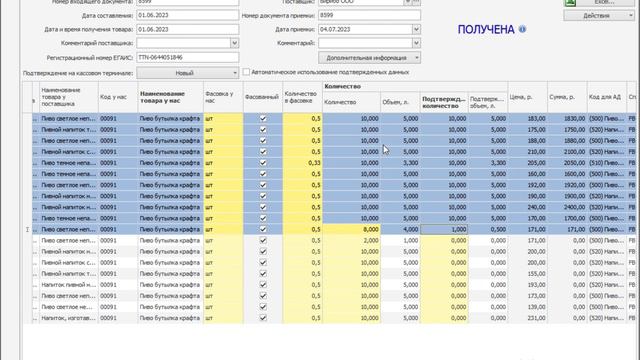The height and width of the screenshot is (360, 640).
Task: Select the 4,000 Объем cell
Action: tap(400, 229)
